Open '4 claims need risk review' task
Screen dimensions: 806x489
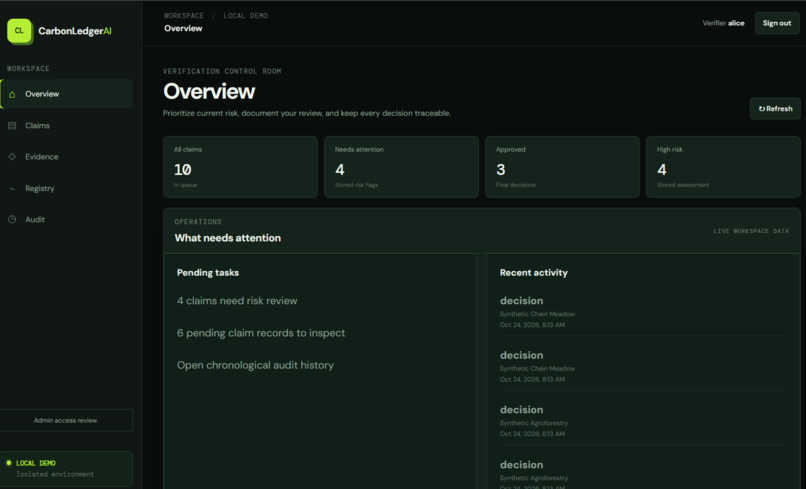pos(237,301)
